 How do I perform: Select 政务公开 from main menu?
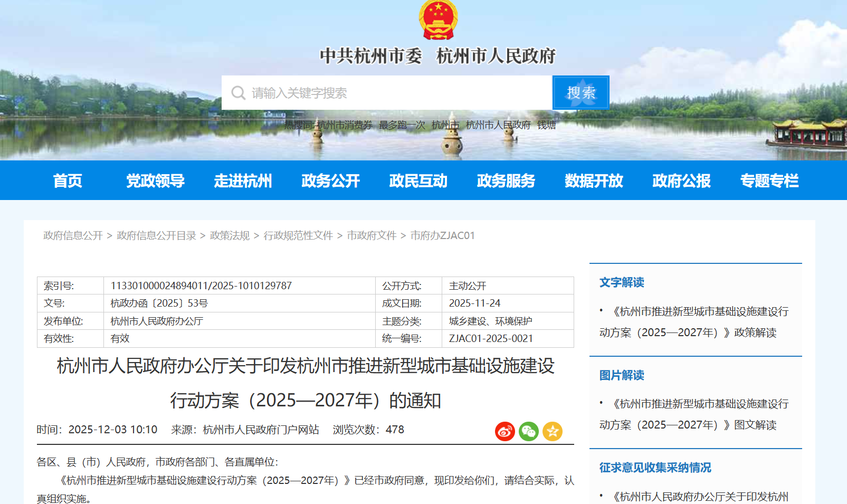[330, 181]
